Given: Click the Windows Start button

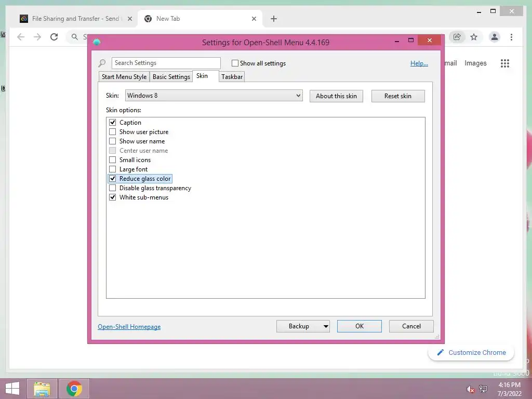Looking at the screenshot, I should pos(12,389).
